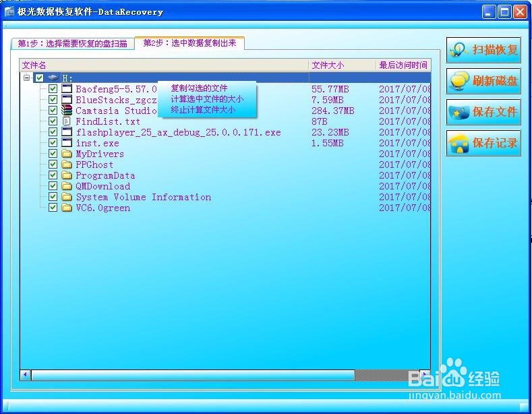Click the Camtasia Studio archive icon
Screen dimensions: 532x414
click(67, 111)
